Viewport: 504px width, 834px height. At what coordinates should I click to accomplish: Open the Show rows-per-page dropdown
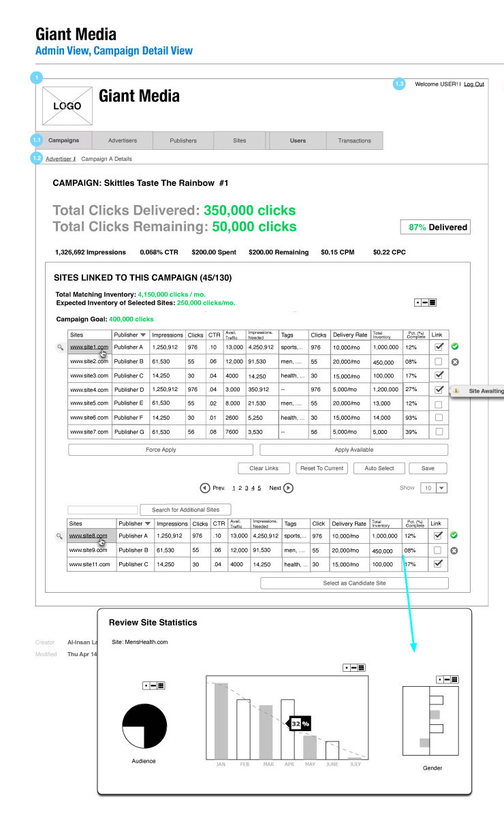[441, 488]
